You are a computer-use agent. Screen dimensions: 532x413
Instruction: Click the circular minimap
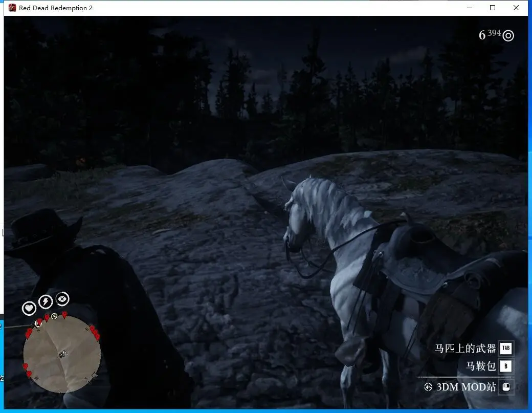pyautogui.click(x=62, y=354)
